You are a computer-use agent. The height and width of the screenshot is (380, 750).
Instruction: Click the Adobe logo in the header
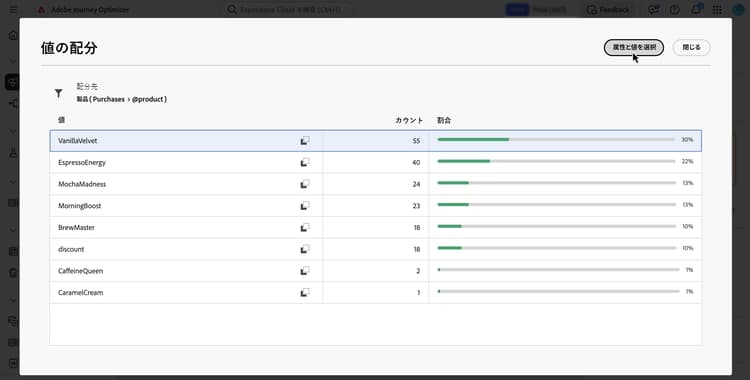tap(41, 10)
